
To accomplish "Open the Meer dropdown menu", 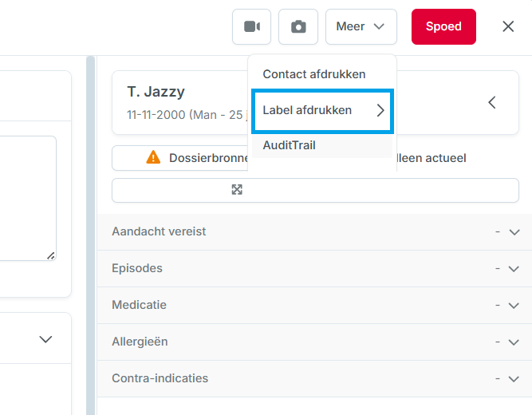I will pos(361,26).
